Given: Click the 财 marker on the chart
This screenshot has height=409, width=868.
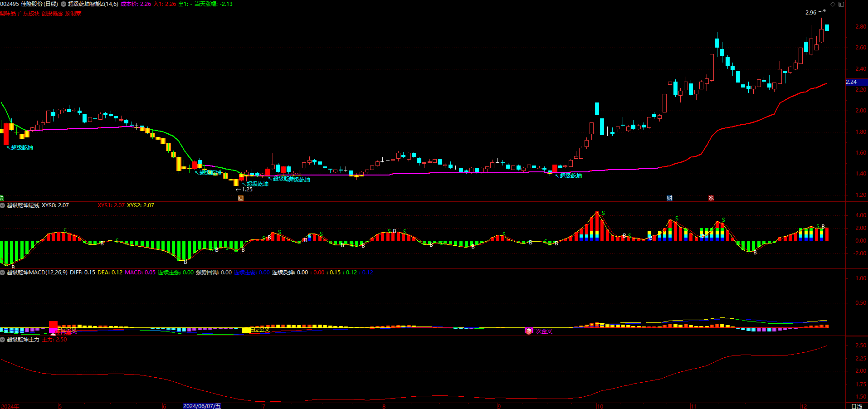Looking at the screenshot, I should [669, 198].
